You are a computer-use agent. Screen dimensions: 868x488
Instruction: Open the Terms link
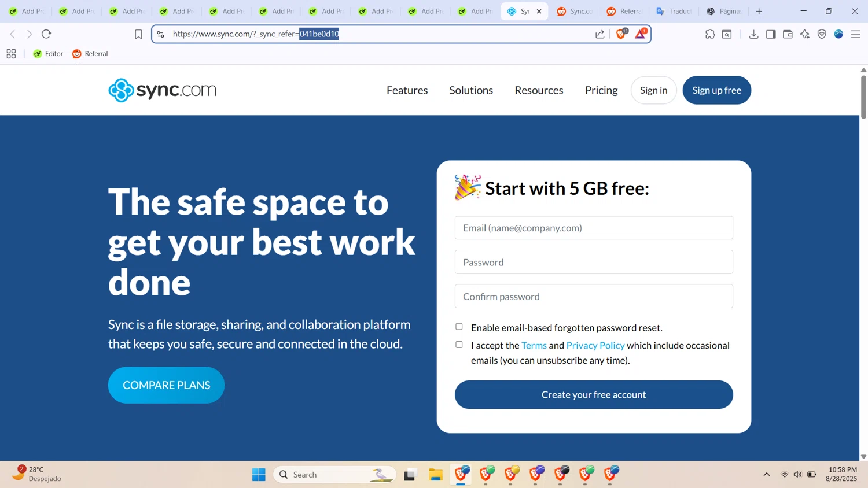(x=534, y=345)
